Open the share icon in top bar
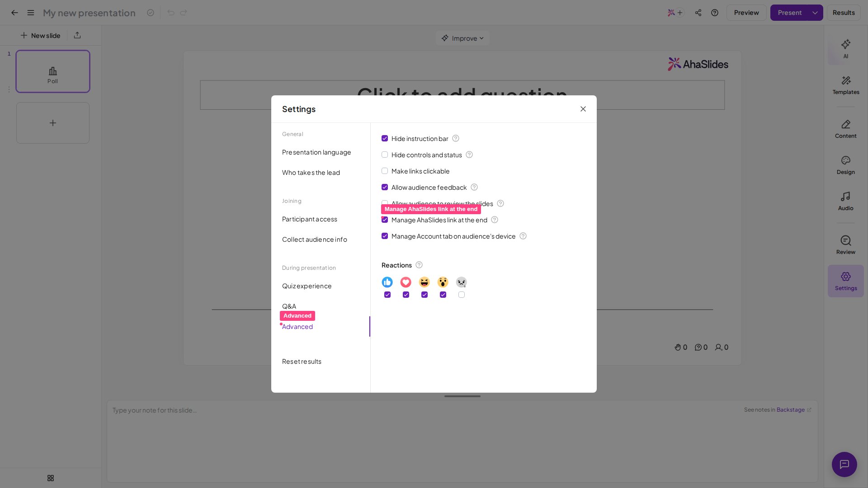 coord(698,13)
